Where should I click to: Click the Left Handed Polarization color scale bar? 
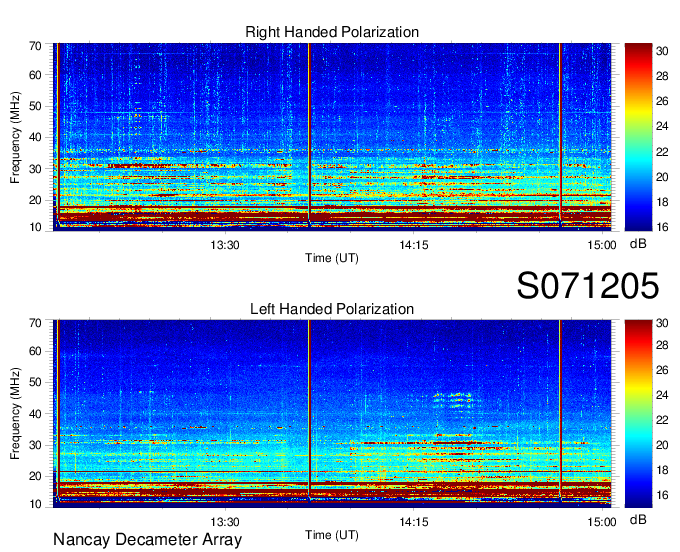638,414
